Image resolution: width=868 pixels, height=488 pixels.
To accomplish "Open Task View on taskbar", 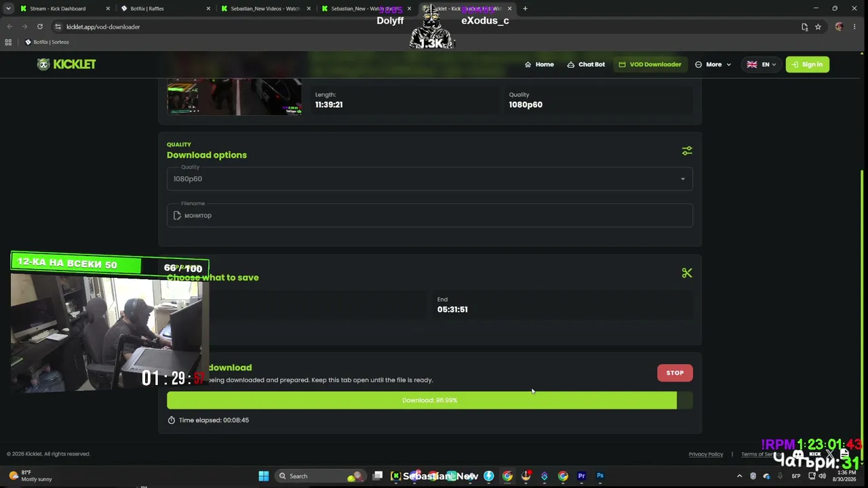I will tap(378, 476).
